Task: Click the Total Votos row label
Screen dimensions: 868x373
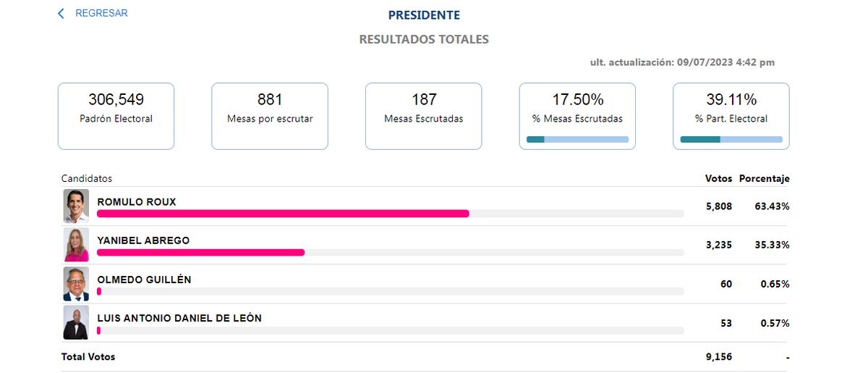Action: [88, 357]
